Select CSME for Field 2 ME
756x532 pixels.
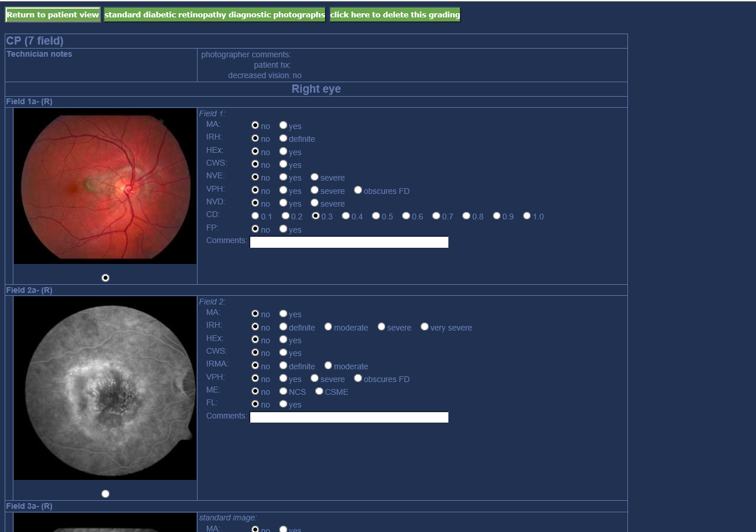tap(319, 391)
